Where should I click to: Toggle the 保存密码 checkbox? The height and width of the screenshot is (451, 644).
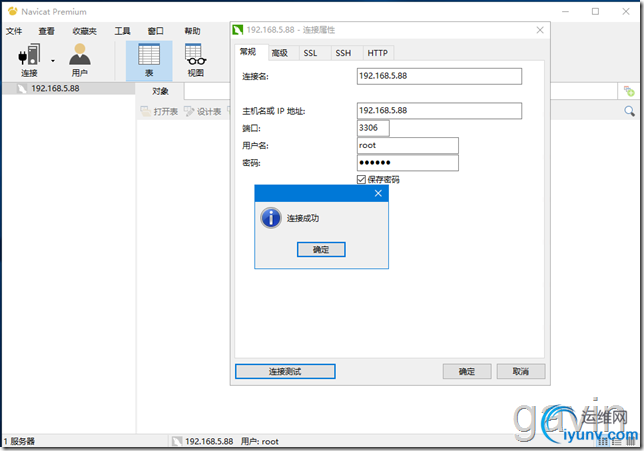click(x=361, y=179)
